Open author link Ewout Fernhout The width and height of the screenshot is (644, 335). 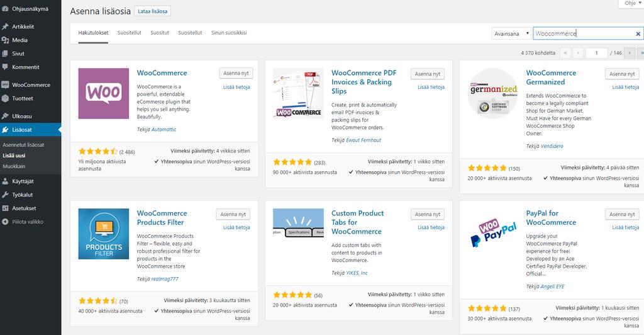point(364,140)
